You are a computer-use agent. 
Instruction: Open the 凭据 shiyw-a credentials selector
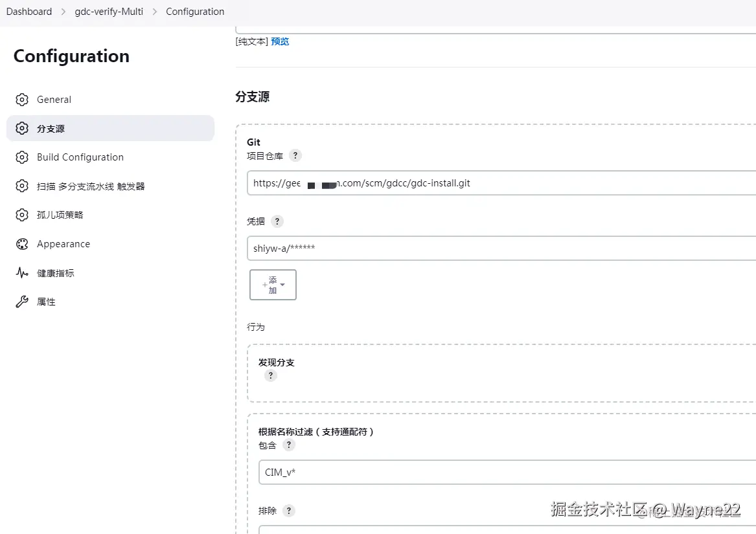pyautogui.click(x=499, y=248)
